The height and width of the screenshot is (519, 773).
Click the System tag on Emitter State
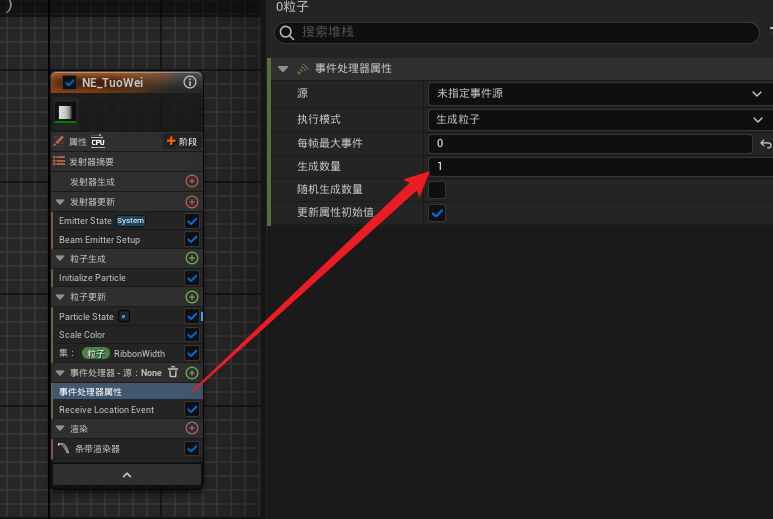[131, 221]
